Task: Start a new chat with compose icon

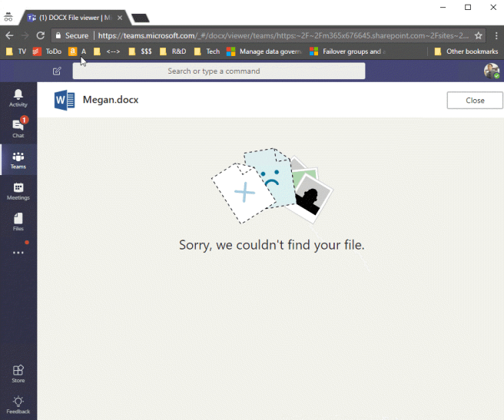Action: [57, 71]
